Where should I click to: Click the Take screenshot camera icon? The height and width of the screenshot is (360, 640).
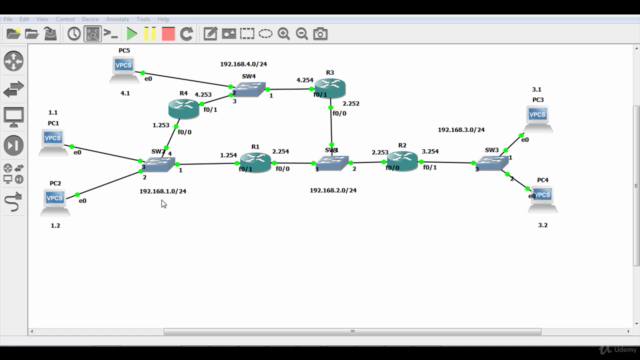320,34
